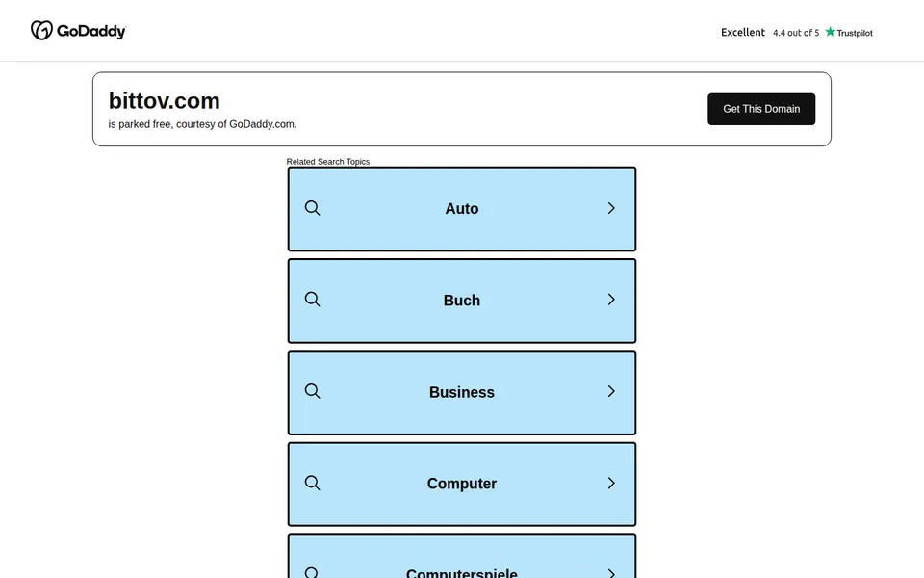
Task: Open the chevron arrow on Buch row
Action: pos(611,300)
